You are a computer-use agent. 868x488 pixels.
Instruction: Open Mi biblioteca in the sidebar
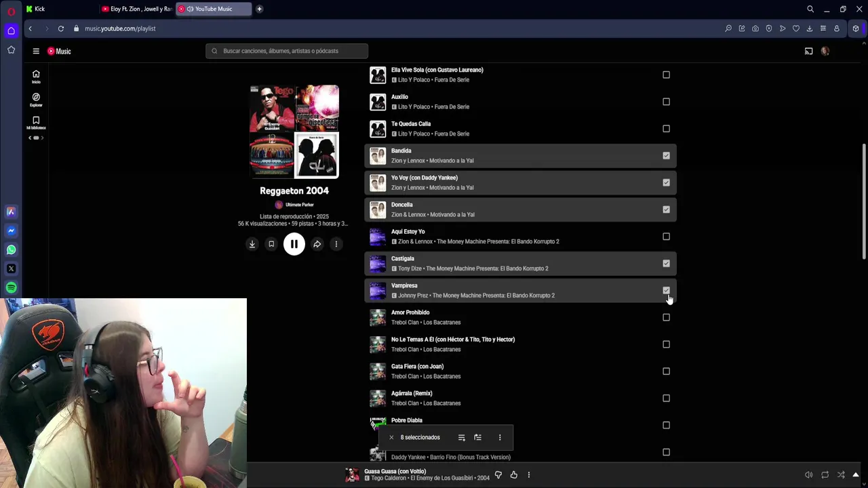(36, 123)
